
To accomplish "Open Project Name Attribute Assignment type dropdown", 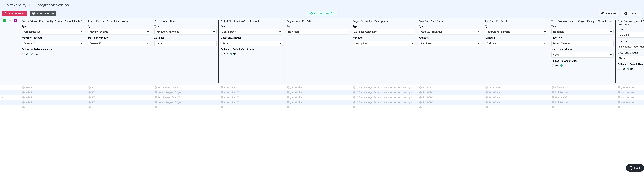I will [x=185, y=32].
